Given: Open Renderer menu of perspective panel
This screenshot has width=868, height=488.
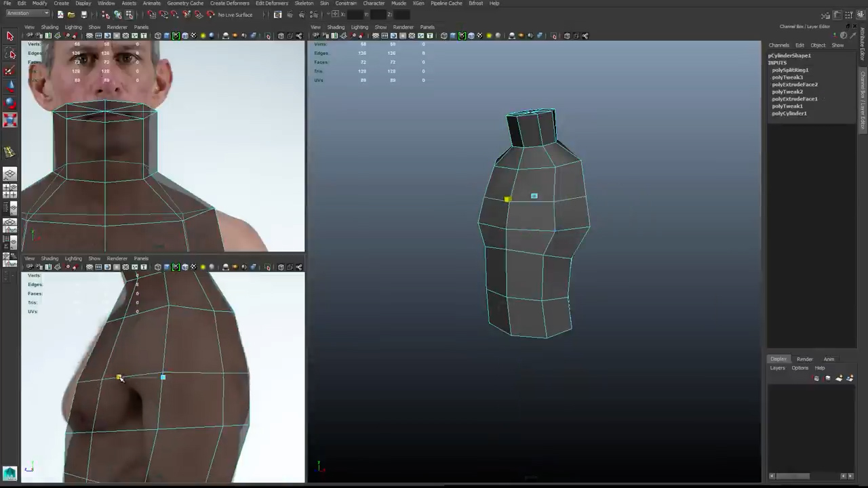Looking at the screenshot, I should tap(403, 27).
